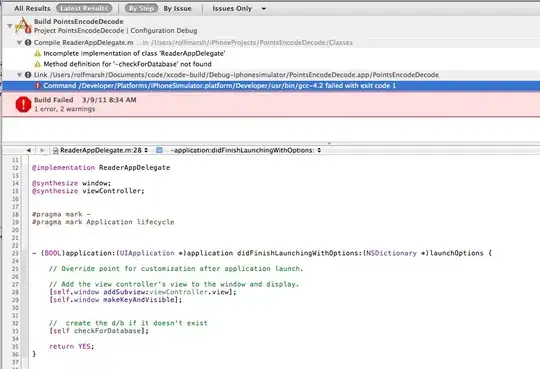Click the error icon beside gcc-4.2 command

38,86
